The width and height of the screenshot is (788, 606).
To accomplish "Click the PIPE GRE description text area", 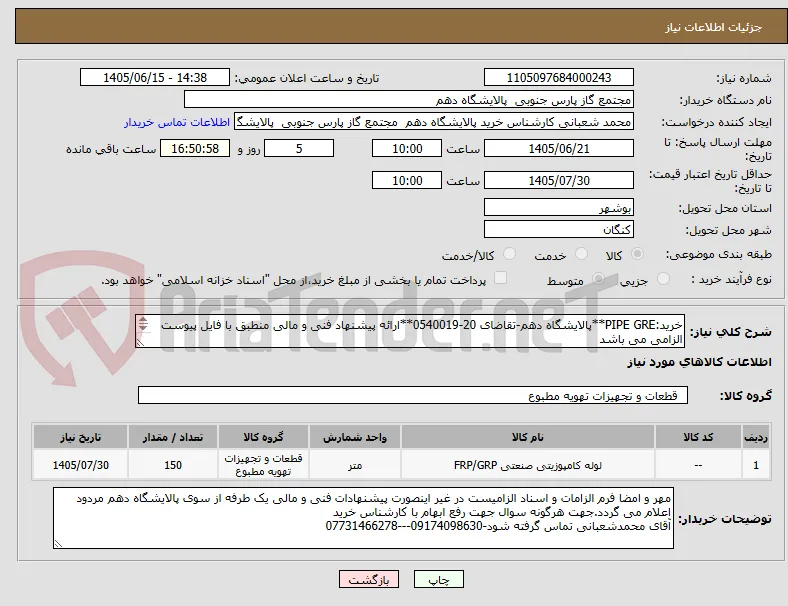I will coord(410,331).
